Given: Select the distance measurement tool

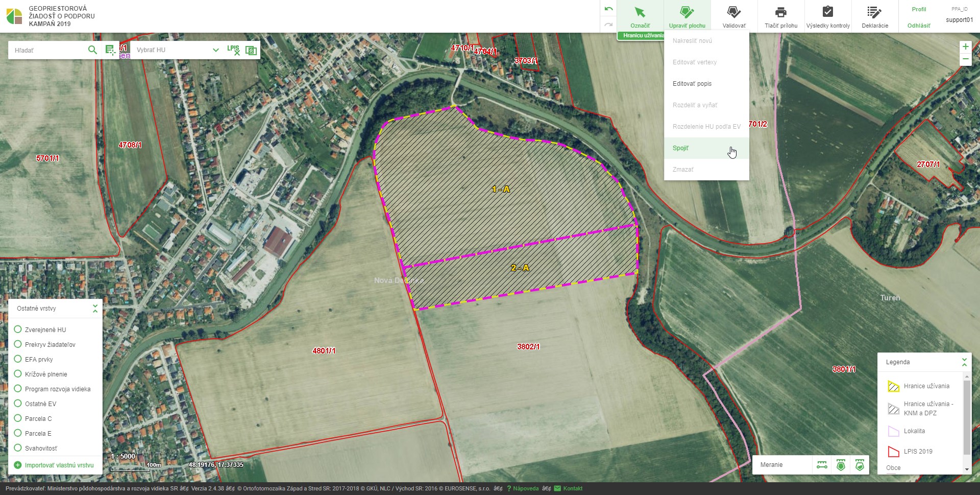Looking at the screenshot, I should [x=822, y=465].
